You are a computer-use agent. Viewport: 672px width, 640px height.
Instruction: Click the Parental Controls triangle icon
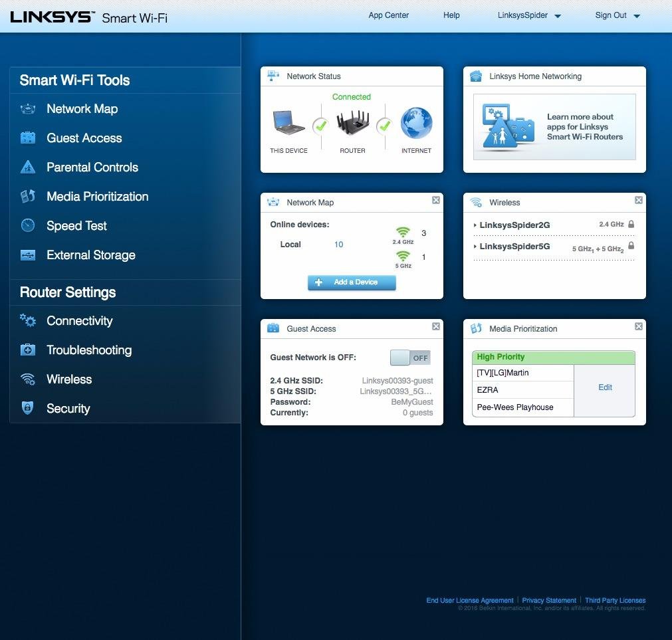tap(28, 167)
